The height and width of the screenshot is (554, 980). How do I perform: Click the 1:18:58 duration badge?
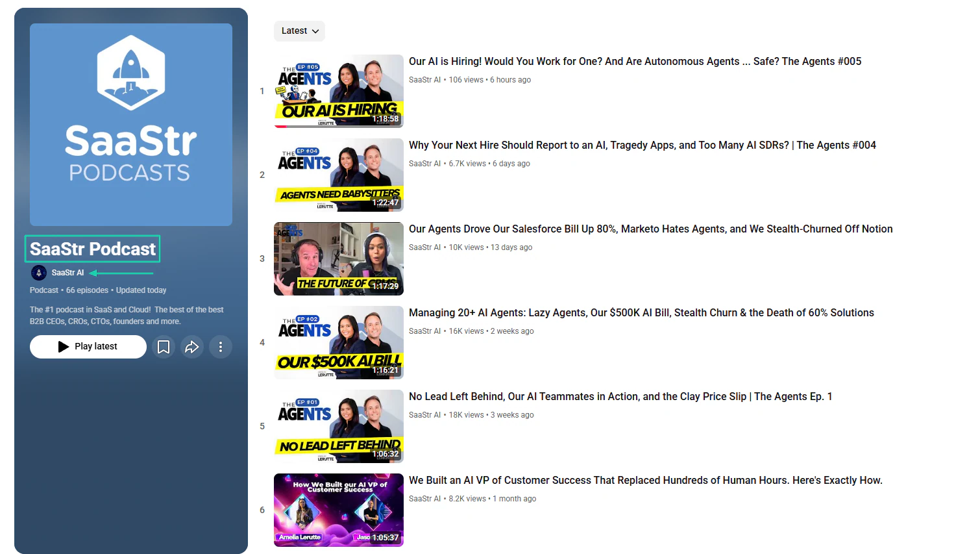click(386, 119)
